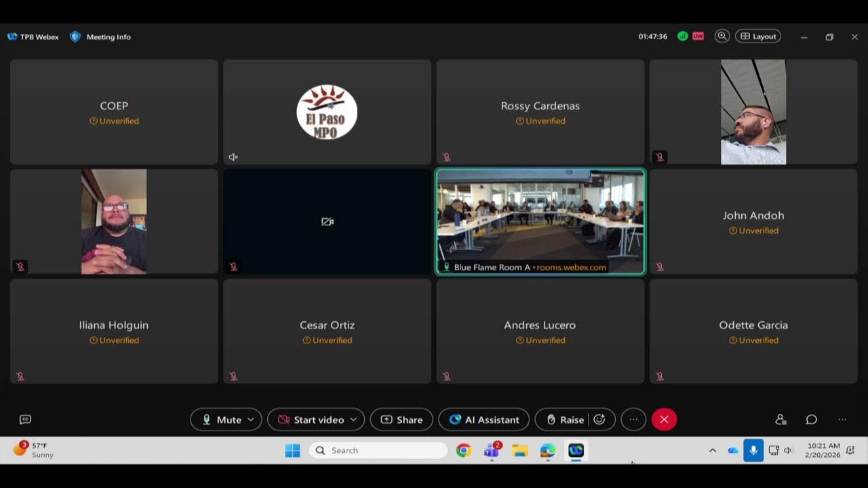Check the green connection quality icon

pos(682,37)
